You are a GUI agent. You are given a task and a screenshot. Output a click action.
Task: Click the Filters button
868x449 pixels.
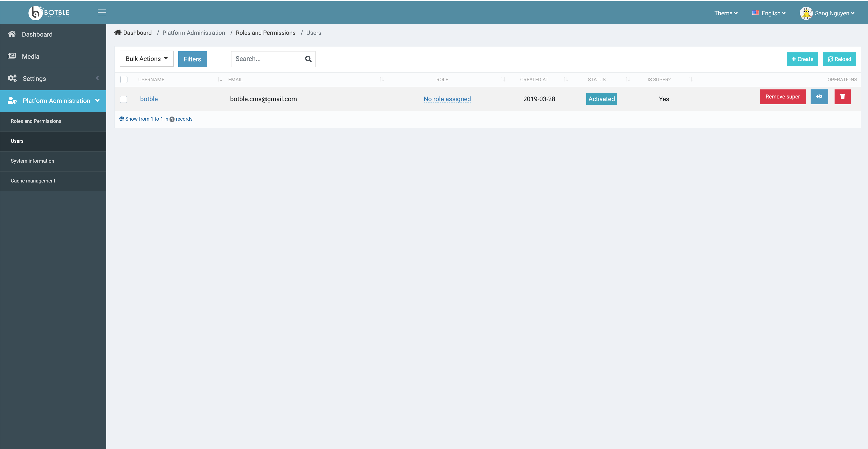(x=192, y=59)
